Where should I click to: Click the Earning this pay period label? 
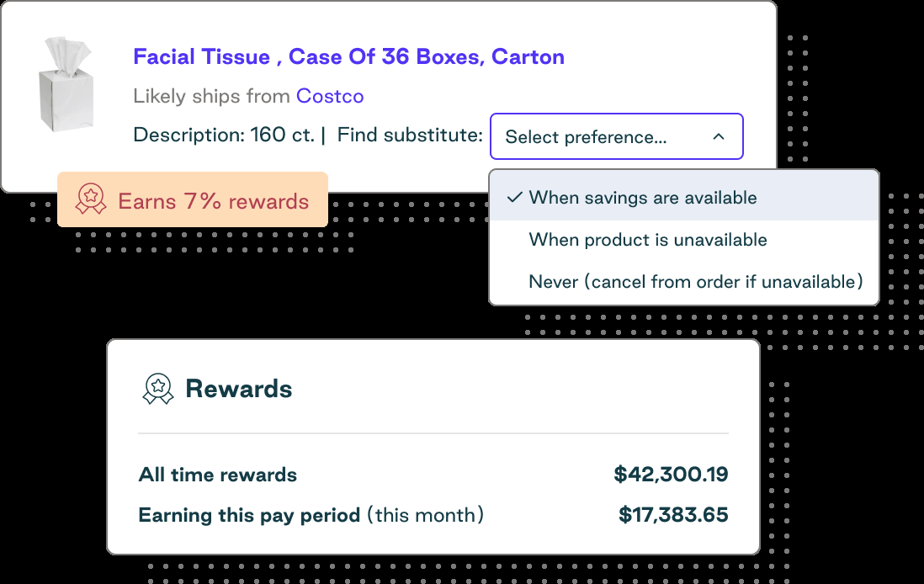(x=250, y=515)
